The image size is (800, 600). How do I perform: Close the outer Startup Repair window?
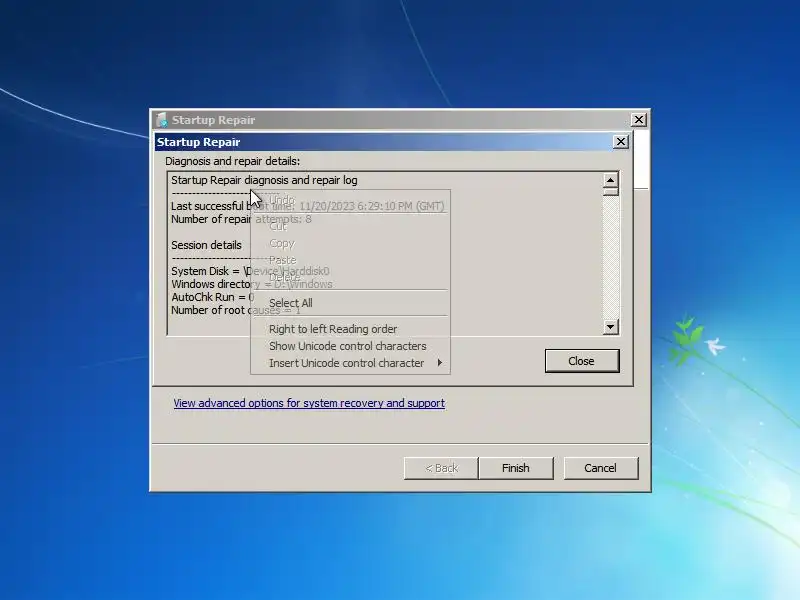tap(638, 120)
